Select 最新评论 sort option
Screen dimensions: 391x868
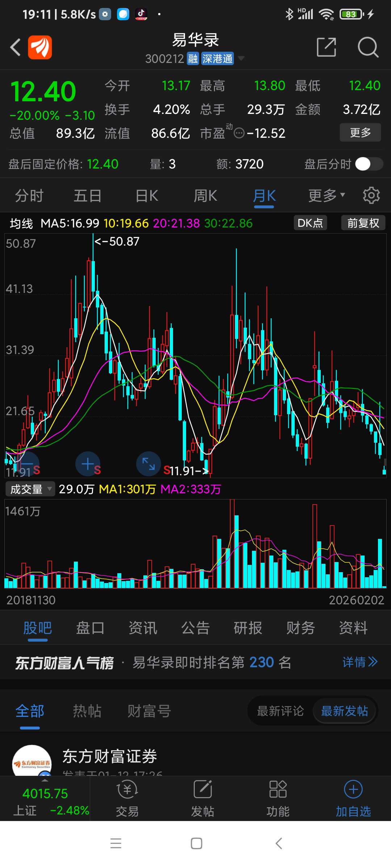point(280,711)
